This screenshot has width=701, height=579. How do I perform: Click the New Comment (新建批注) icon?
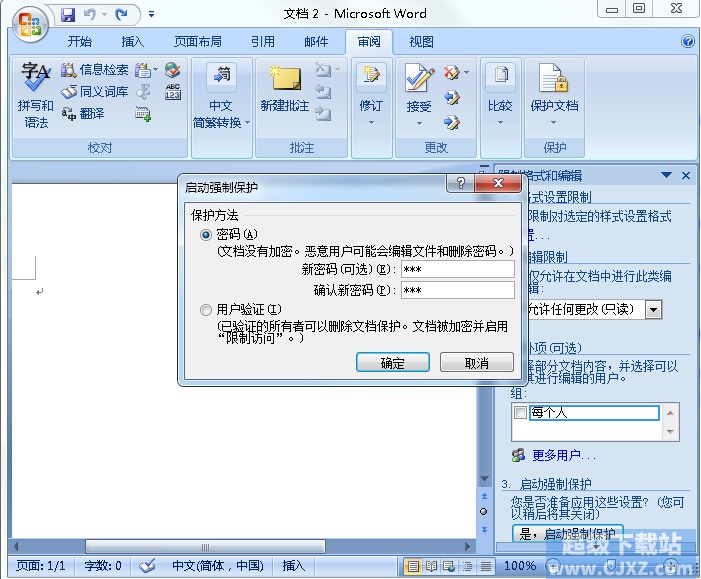coord(286,90)
